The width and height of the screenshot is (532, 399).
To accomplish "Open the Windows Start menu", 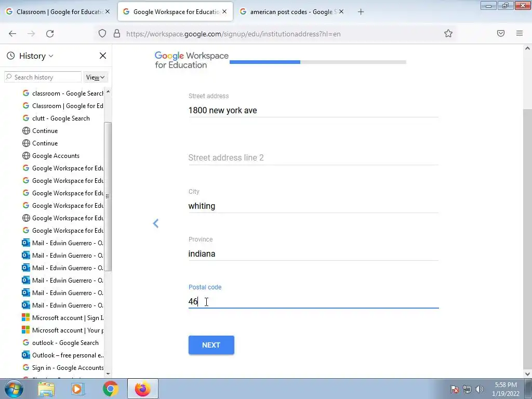I will 14,389.
